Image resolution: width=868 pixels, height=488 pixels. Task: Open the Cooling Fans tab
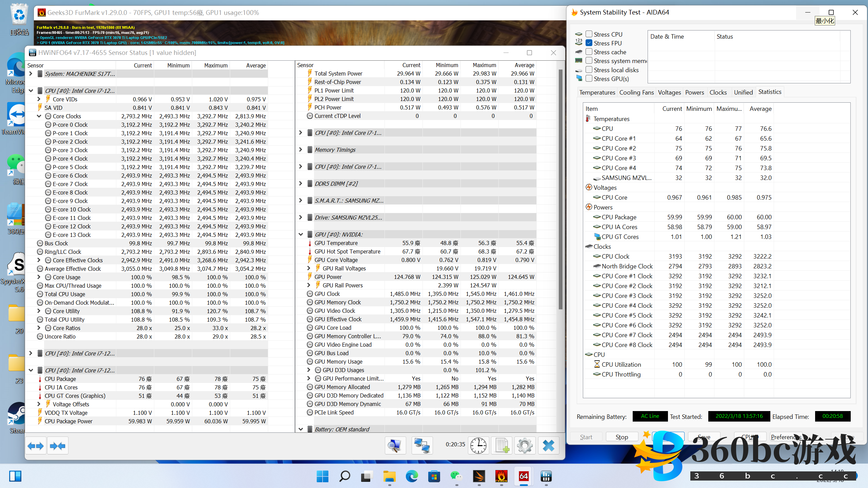[636, 93]
